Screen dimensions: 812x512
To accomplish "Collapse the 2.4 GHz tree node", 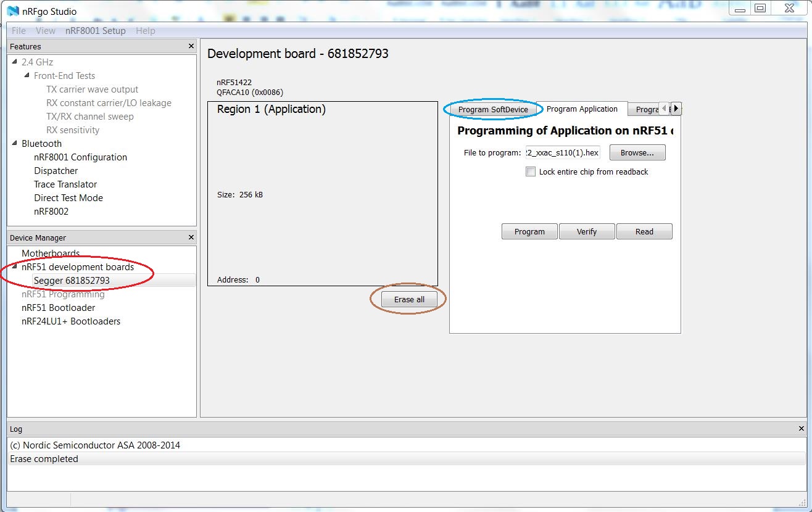I will point(14,62).
